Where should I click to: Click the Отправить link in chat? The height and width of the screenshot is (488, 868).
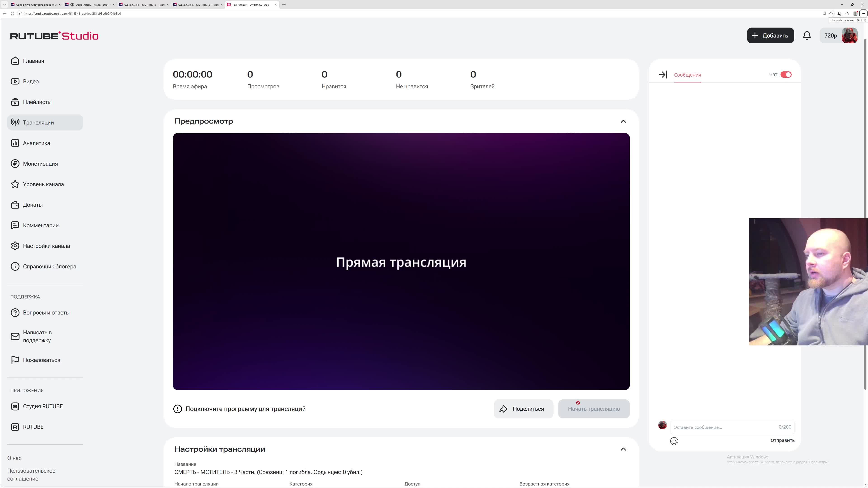(782, 440)
